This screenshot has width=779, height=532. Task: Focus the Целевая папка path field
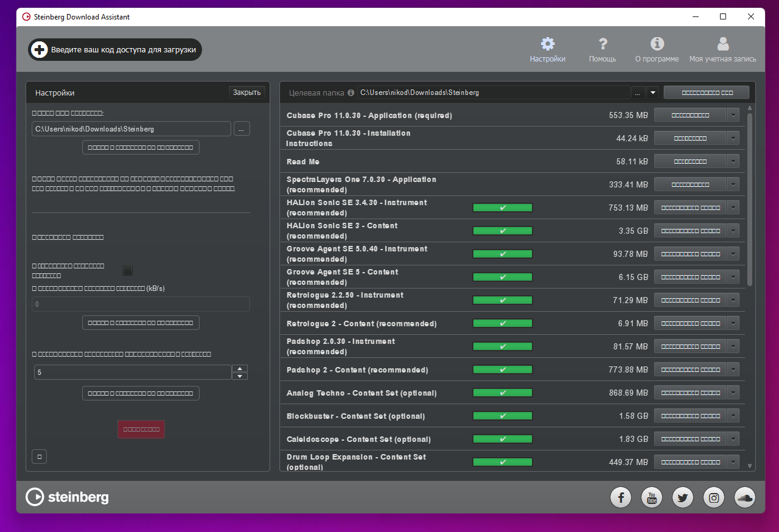point(494,93)
